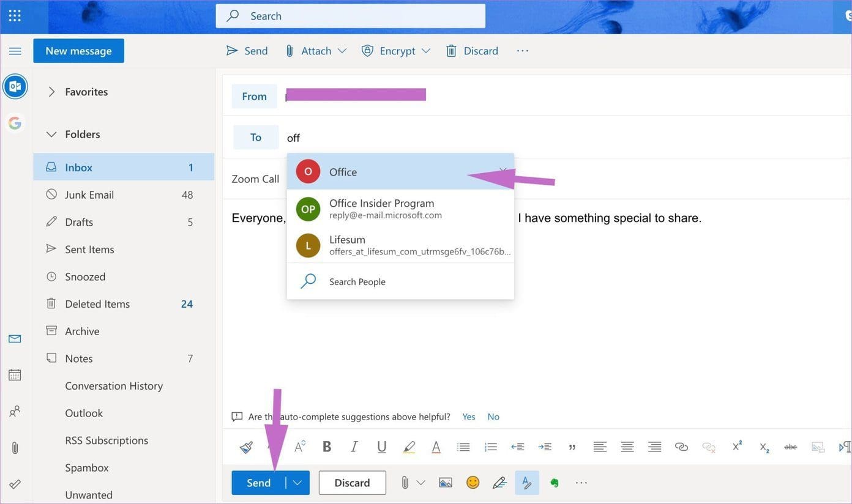Expand the Encrypt dropdown

click(x=426, y=51)
